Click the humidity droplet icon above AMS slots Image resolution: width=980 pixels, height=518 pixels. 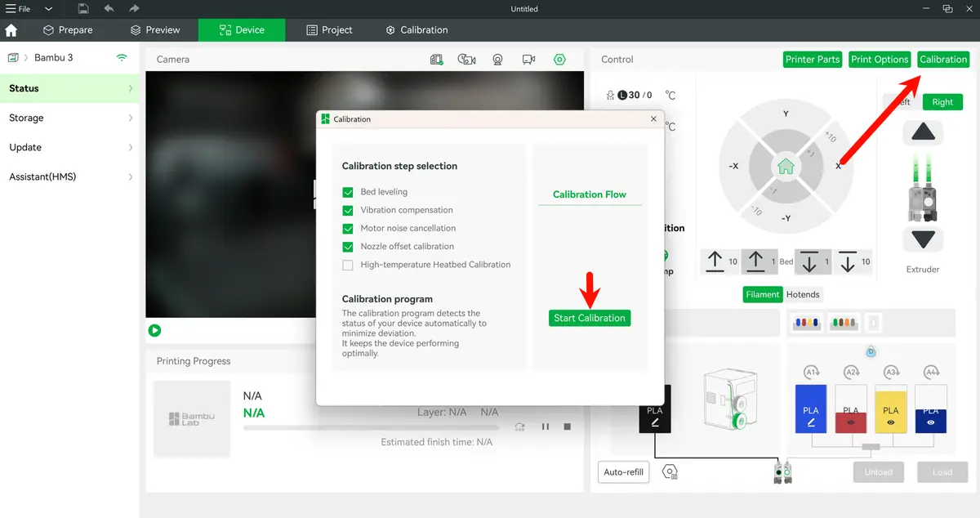[871, 351]
